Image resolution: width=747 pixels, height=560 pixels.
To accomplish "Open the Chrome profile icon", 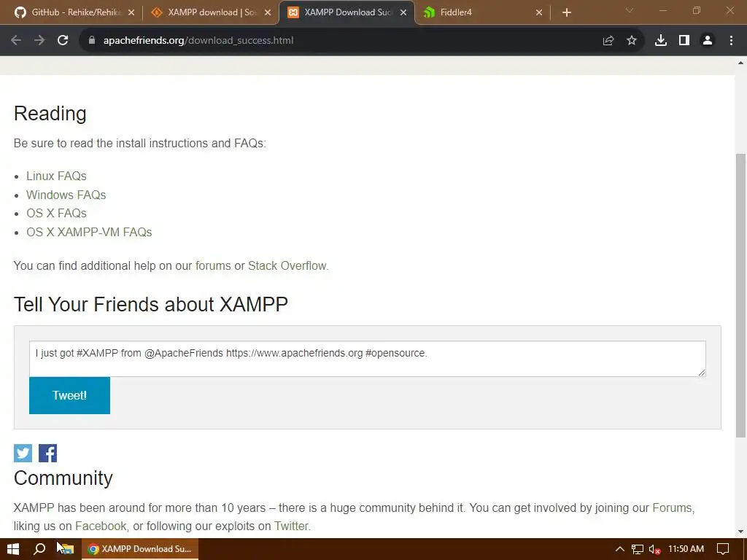I will pyautogui.click(x=708, y=41).
